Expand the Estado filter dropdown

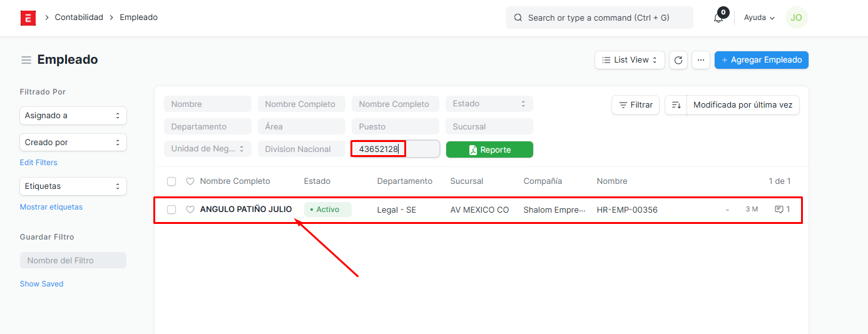click(x=489, y=104)
